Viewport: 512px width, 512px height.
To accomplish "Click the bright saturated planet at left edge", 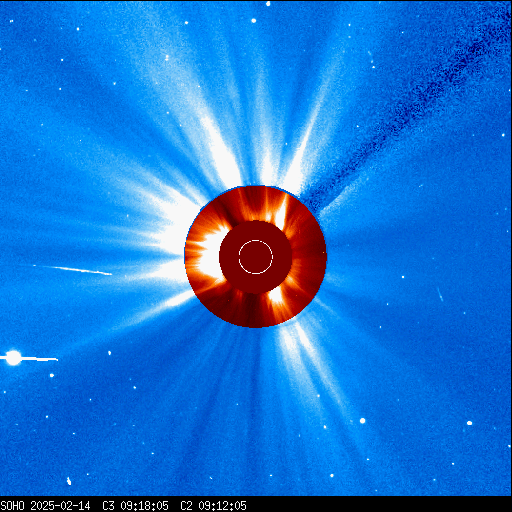I will coord(13,358).
